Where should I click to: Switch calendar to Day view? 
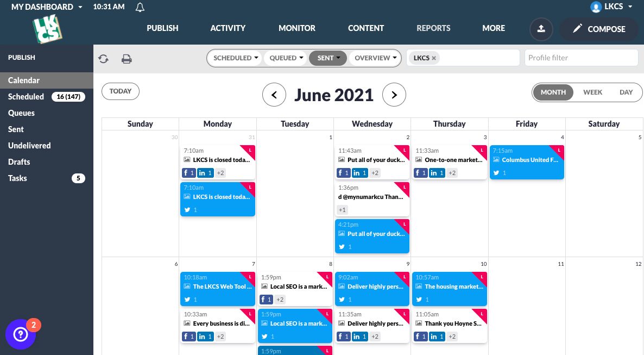626,92
